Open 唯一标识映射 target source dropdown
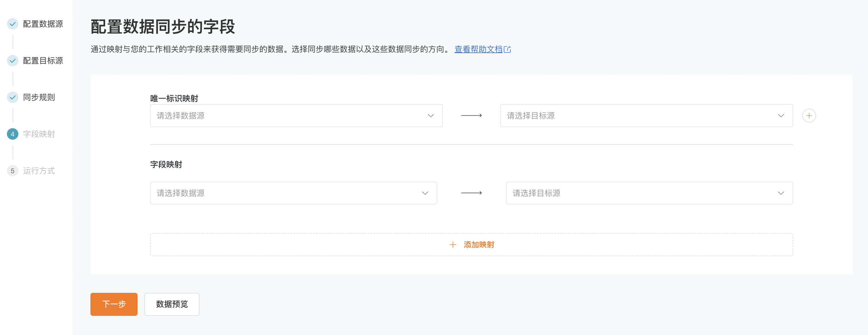 [x=646, y=116]
